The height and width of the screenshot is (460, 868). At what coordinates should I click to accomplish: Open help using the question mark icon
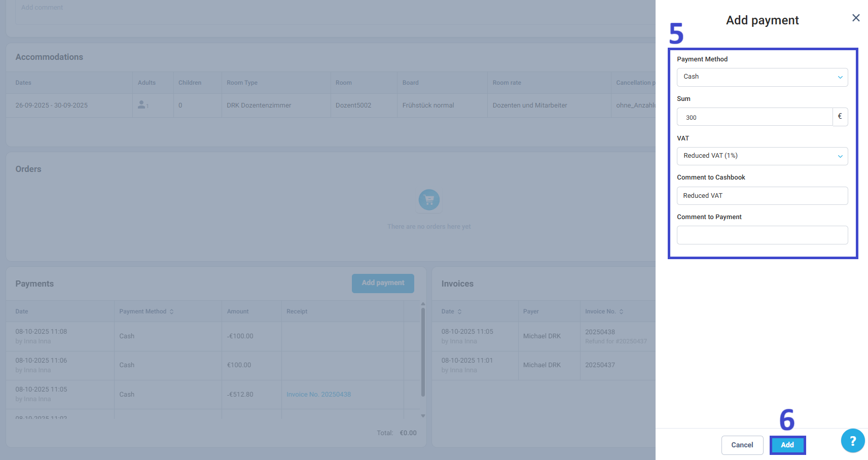click(x=853, y=441)
